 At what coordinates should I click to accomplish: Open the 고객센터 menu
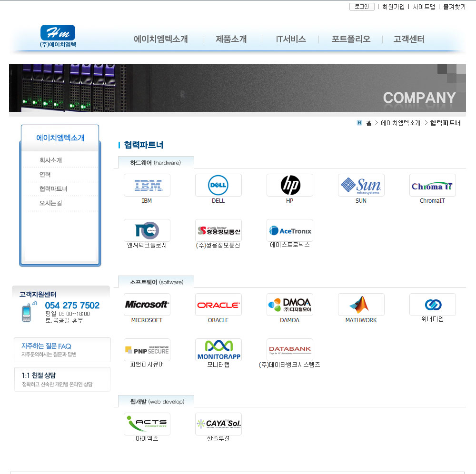pyautogui.click(x=408, y=39)
